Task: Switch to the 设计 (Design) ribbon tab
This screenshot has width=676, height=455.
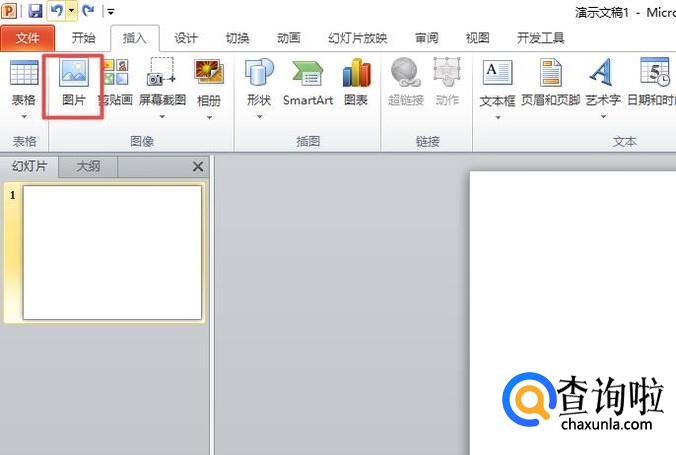Action: 186,38
